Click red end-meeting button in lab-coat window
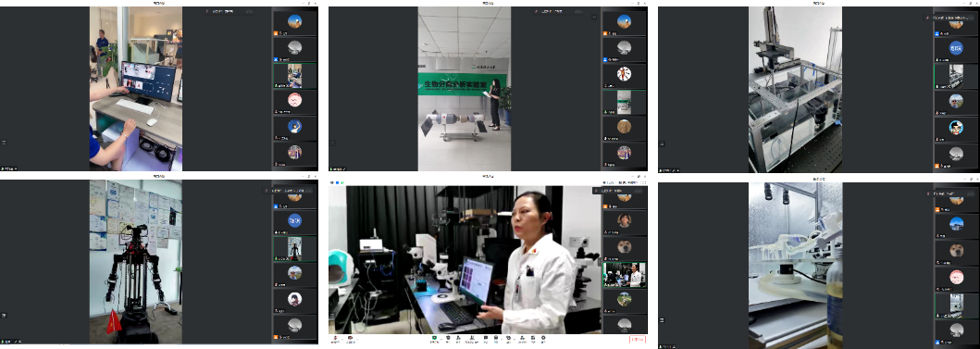 [638, 340]
